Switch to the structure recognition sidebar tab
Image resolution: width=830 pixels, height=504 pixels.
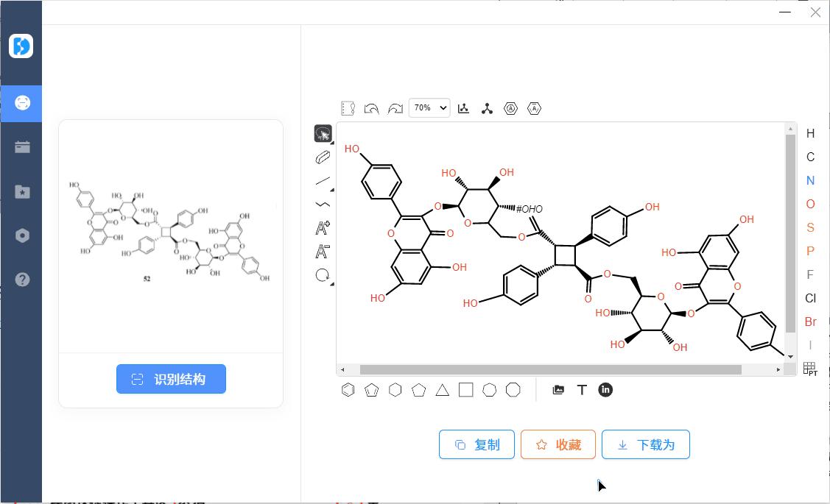tap(21, 103)
